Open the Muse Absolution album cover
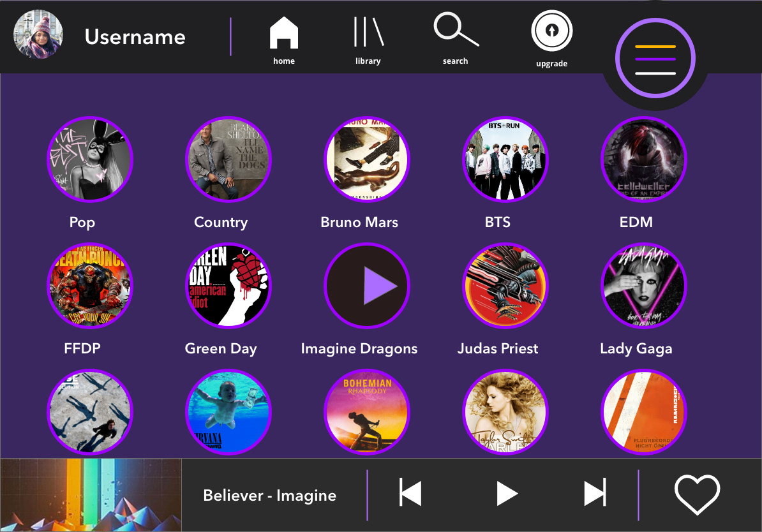This screenshot has height=532, width=762. point(90,412)
